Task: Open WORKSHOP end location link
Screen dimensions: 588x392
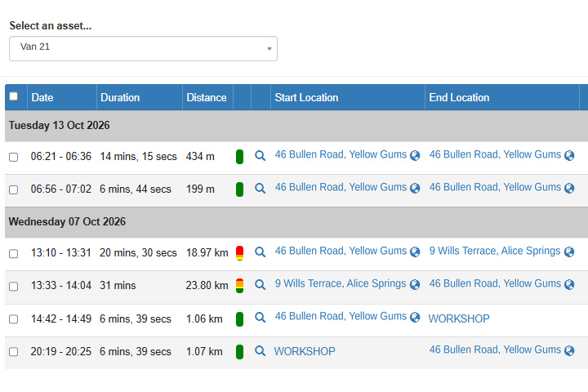Action: 459,318
